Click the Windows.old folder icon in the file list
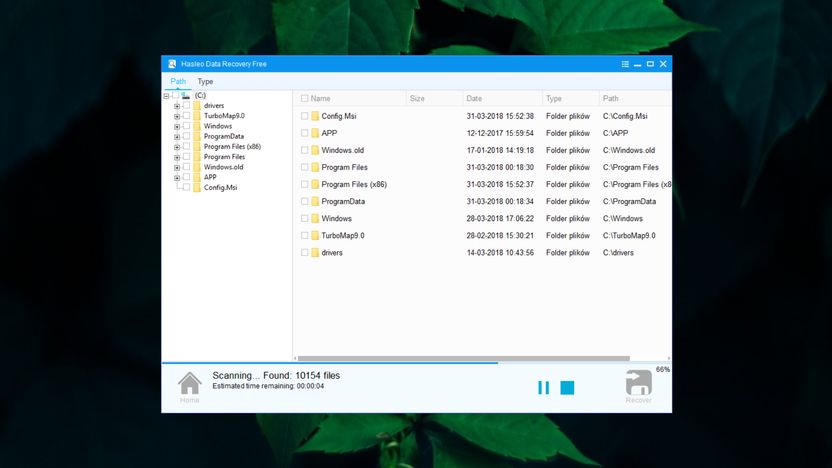The height and width of the screenshot is (468, 832). 315,150
